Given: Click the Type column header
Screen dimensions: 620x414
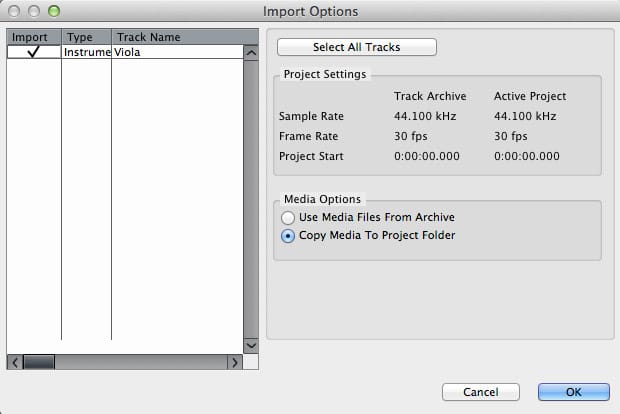Looking at the screenshot, I should (86, 37).
